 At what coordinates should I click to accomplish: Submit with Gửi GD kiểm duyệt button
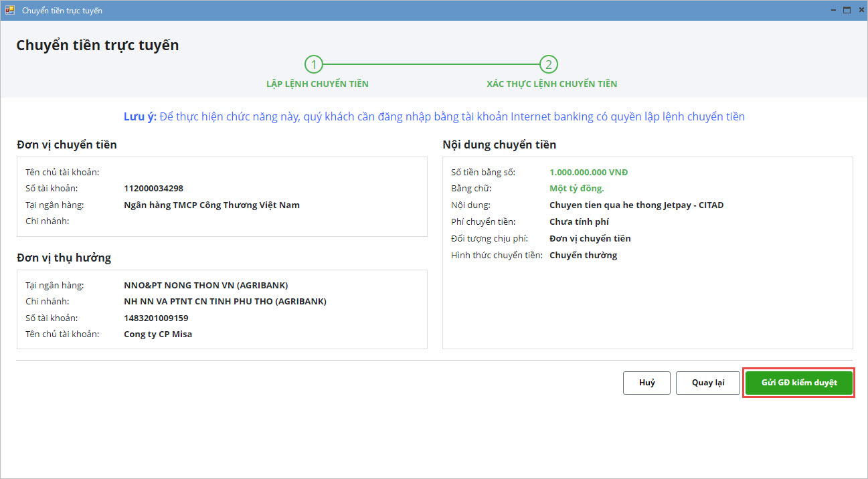(x=798, y=383)
